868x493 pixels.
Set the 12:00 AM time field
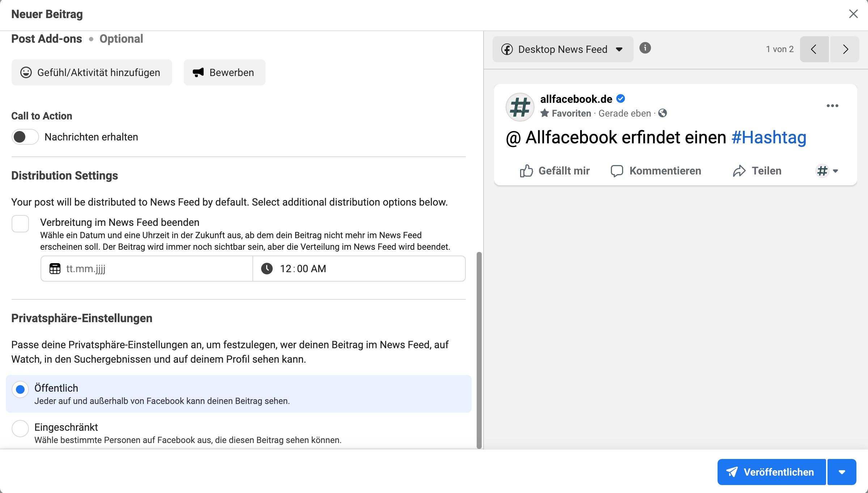pos(359,269)
